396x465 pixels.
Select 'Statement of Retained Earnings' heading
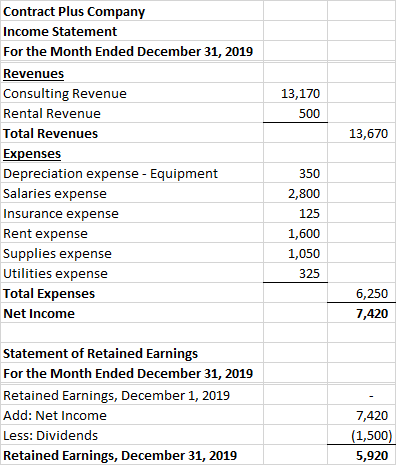click(100, 354)
